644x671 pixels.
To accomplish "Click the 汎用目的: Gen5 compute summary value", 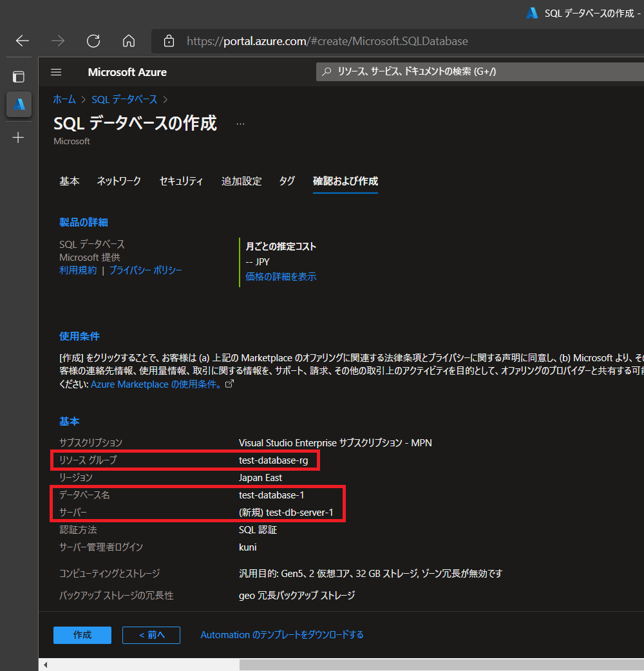I will pos(370,573).
